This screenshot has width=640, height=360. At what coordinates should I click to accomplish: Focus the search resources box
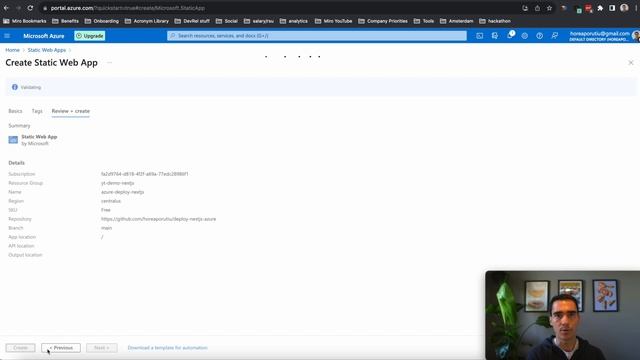click(317, 36)
